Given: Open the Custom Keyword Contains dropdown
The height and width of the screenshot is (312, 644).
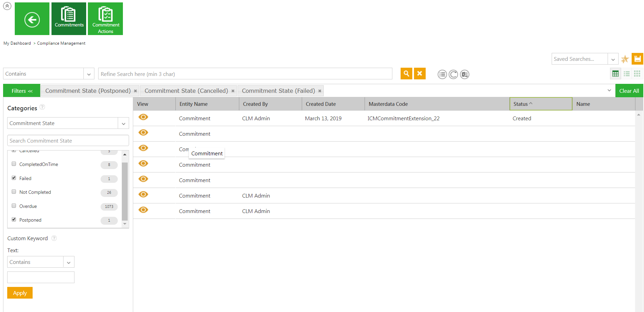Looking at the screenshot, I should pyautogui.click(x=69, y=262).
